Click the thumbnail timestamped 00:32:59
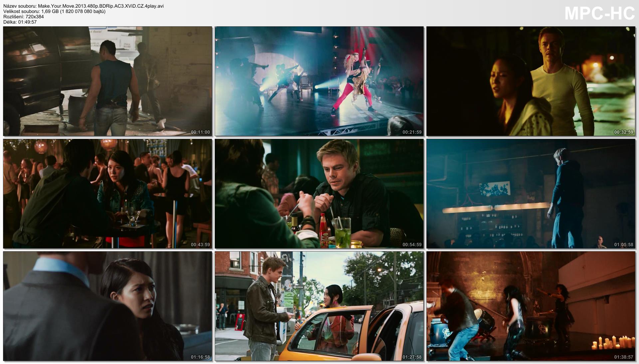 (531, 81)
